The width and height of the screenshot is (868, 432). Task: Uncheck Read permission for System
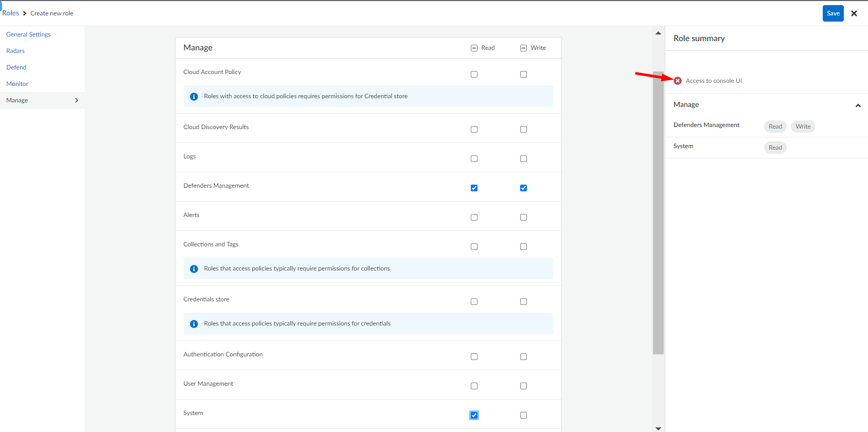tap(474, 415)
